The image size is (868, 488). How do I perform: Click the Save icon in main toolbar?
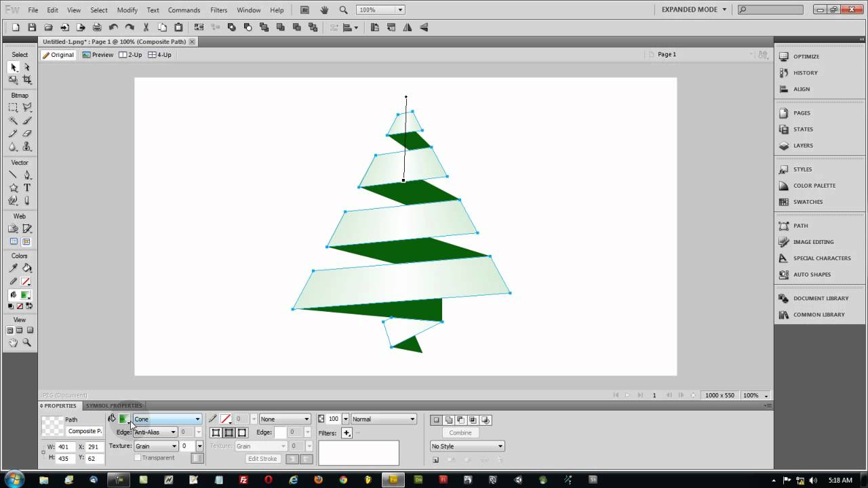(x=32, y=27)
